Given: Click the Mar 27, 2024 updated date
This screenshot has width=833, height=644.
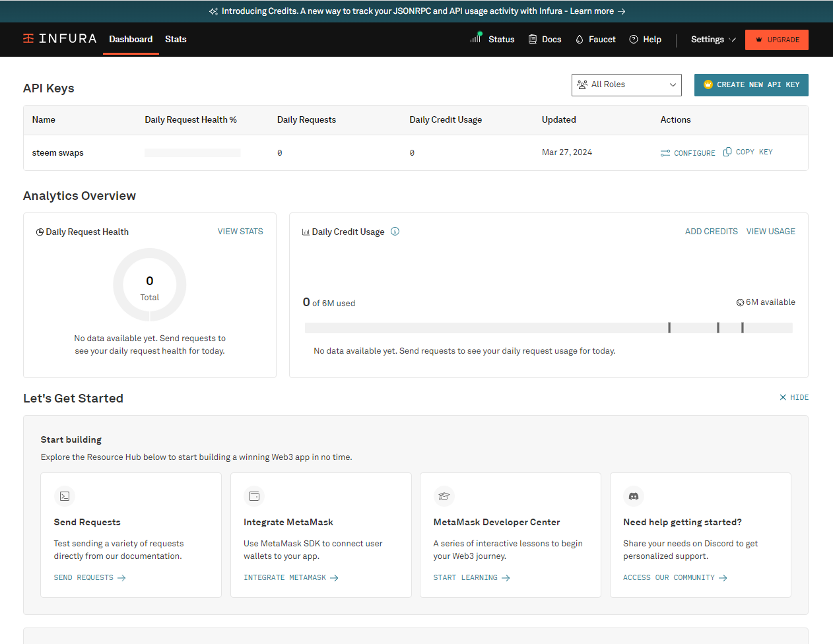Looking at the screenshot, I should [567, 152].
